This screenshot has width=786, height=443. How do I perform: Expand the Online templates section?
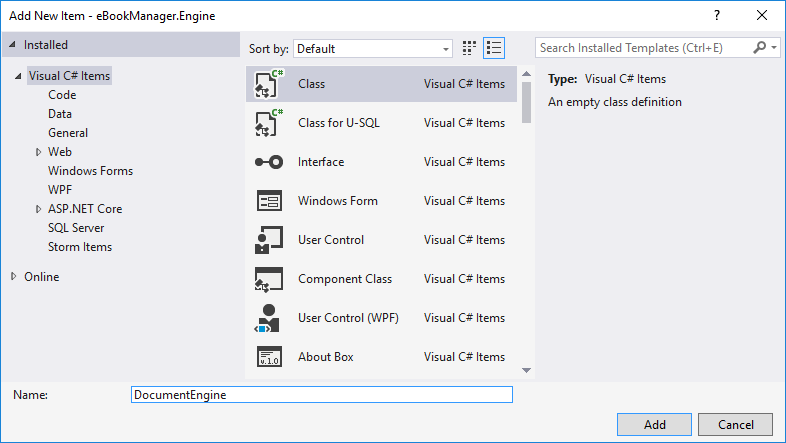[14, 276]
